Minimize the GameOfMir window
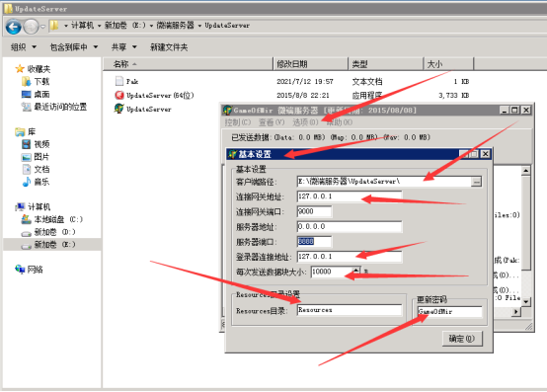 (505, 111)
